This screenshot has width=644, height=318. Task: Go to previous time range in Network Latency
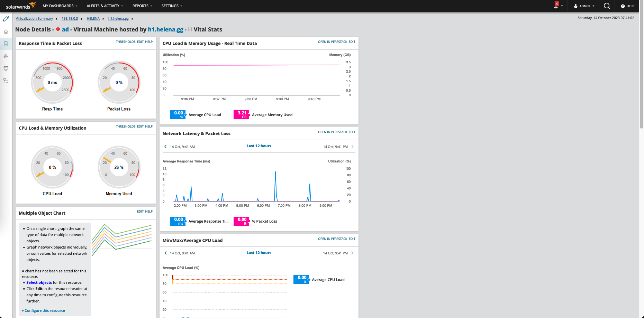(x=165, y=147)
